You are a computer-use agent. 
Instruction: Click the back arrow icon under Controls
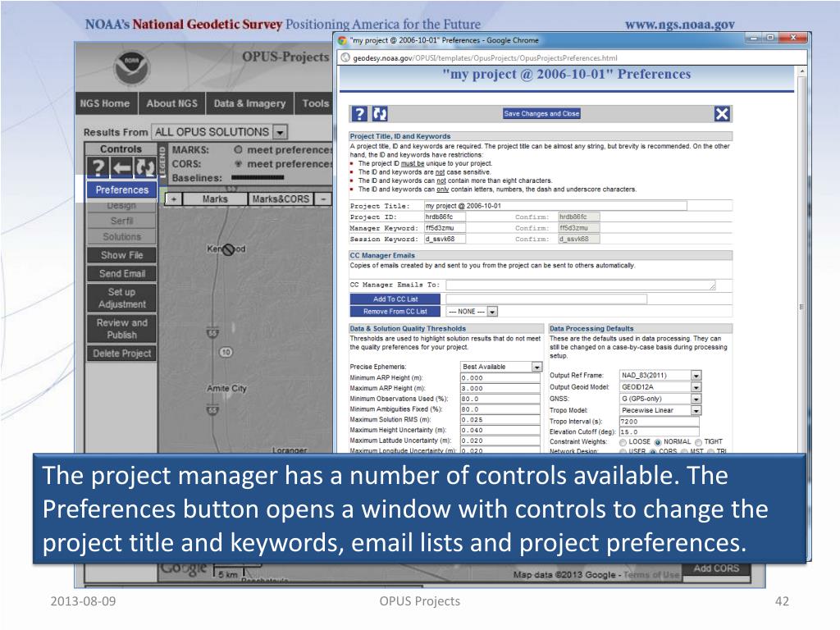tap(121, 167)
